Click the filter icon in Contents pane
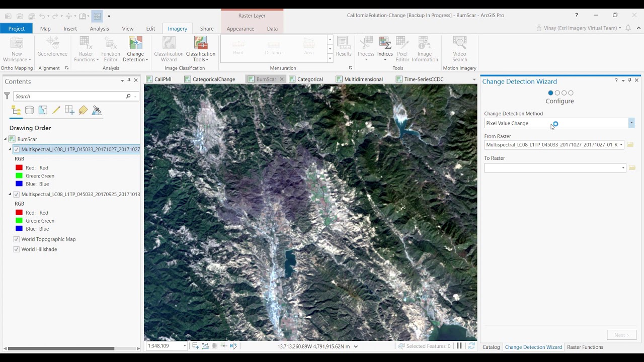Viewport: 644px width, 362px height. click(7, 96)
